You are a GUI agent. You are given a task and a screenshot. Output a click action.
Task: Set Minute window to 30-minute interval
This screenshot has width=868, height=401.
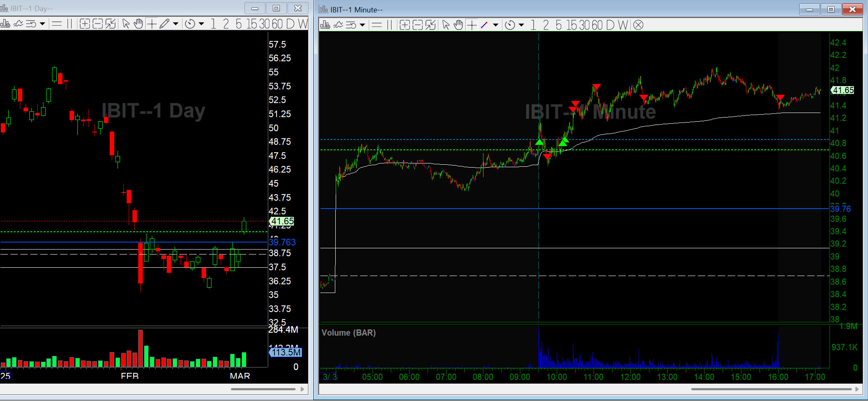pyautogui.click(x=584, y=25)
